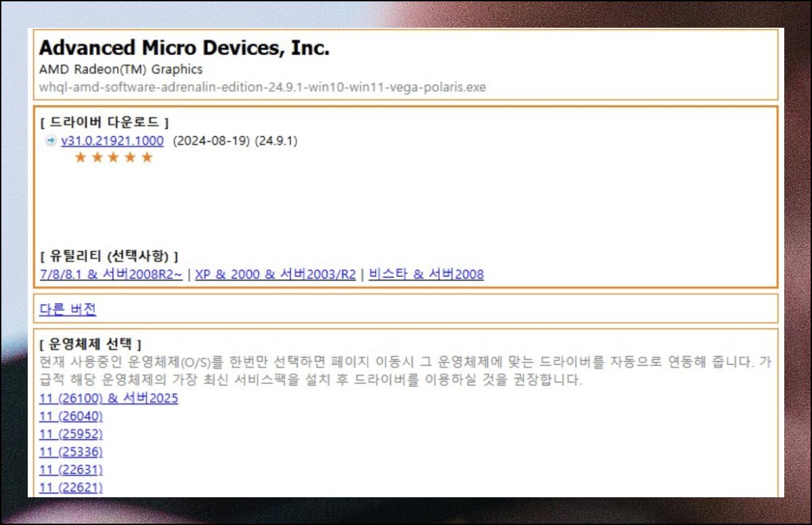Select OS 11 (22631)

[71, 469]
